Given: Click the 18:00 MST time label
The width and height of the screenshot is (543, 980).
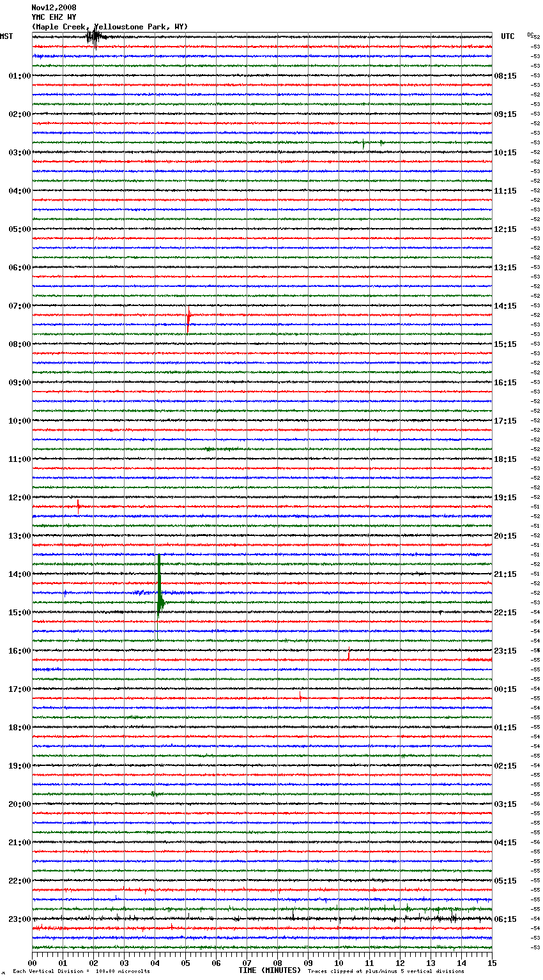Looking at the screenshot, I should pyautogui.click(x=20, y=728).
